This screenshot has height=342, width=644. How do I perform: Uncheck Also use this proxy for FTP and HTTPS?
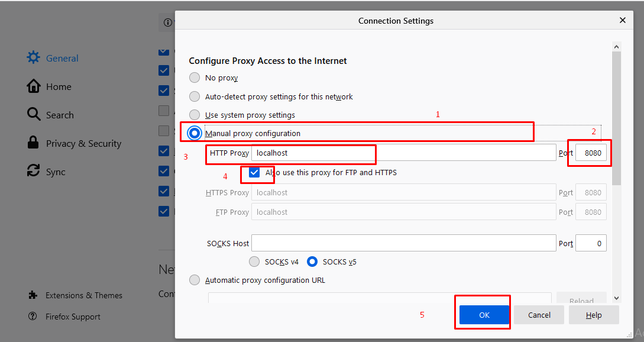pos(254,173)
